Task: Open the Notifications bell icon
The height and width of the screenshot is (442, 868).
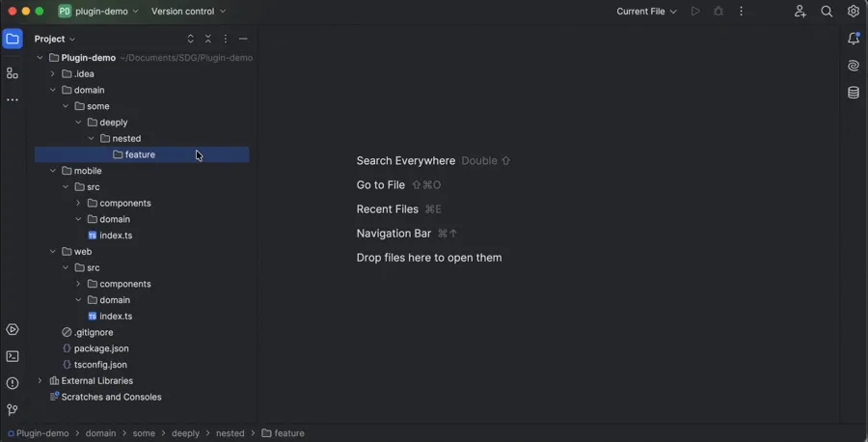Action: click(854, 39)
